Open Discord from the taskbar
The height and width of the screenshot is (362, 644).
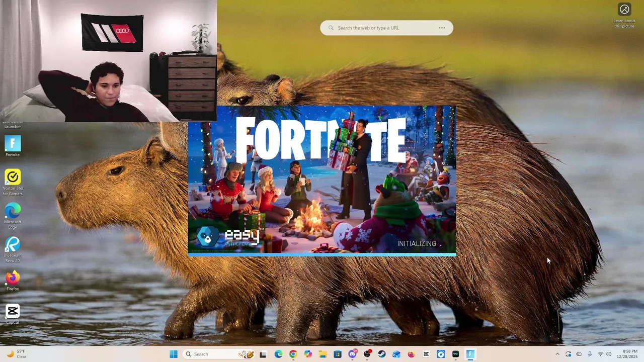click(352, 354)
